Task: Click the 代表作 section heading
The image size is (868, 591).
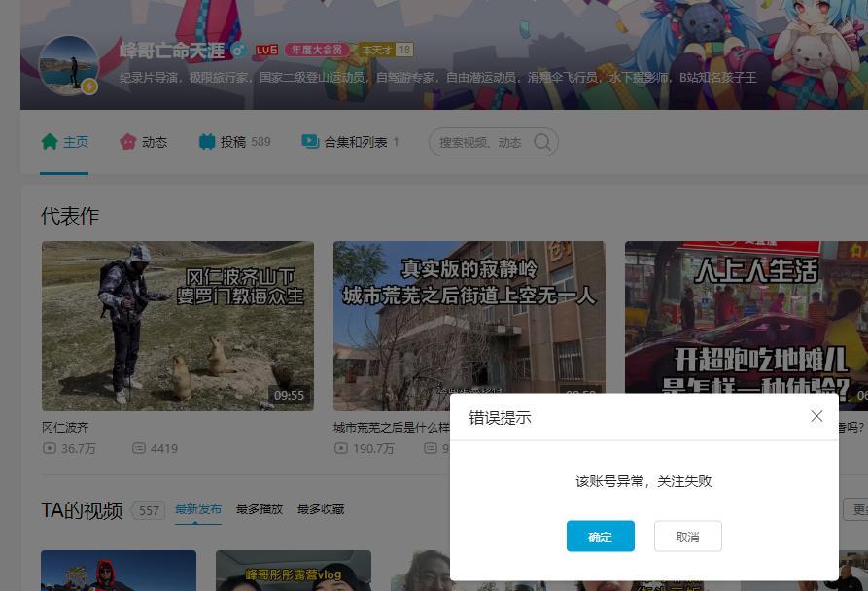Action: coord(70,216)
